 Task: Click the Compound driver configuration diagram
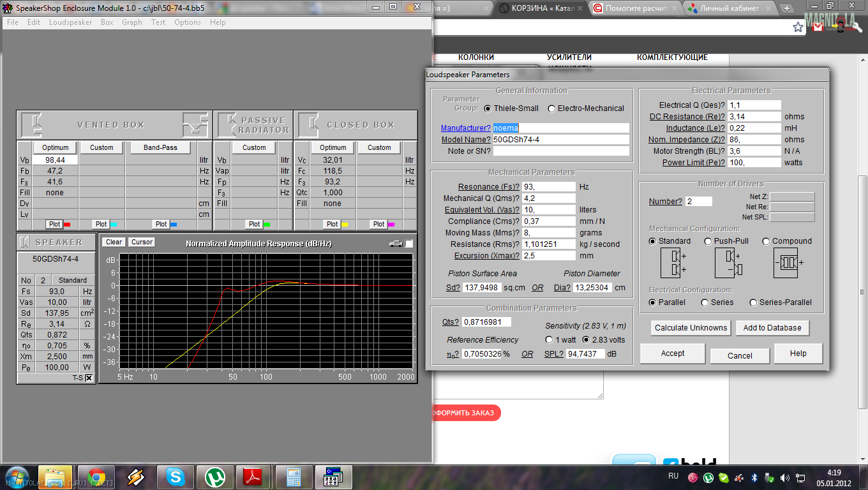point(788,262)
